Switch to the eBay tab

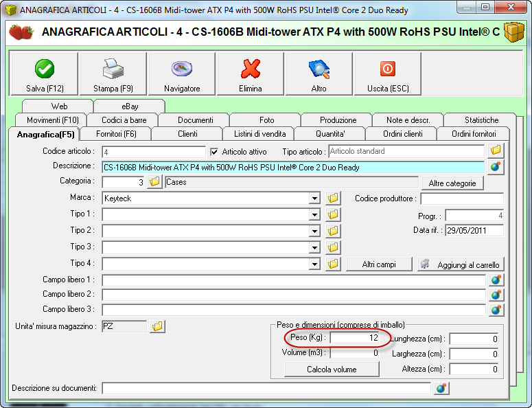pyautogui.click(x=130, y=106)
